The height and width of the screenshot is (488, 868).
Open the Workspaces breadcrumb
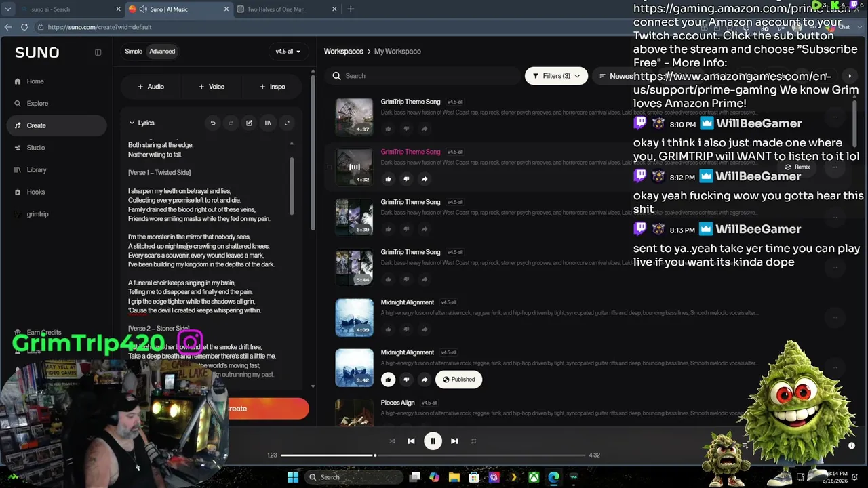[x=344, y=52]
